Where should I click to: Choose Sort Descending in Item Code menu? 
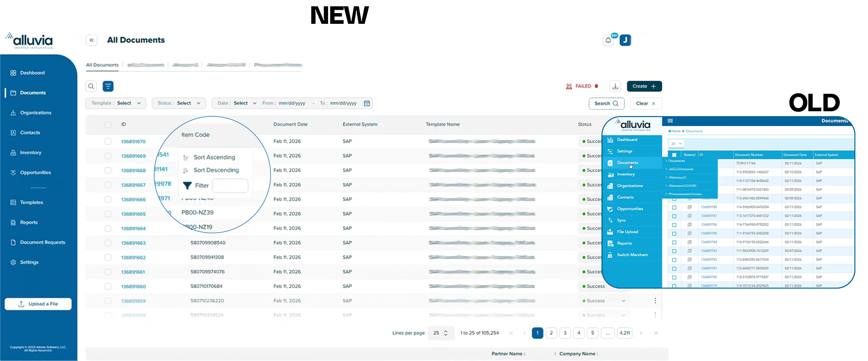tap(216, 171)
